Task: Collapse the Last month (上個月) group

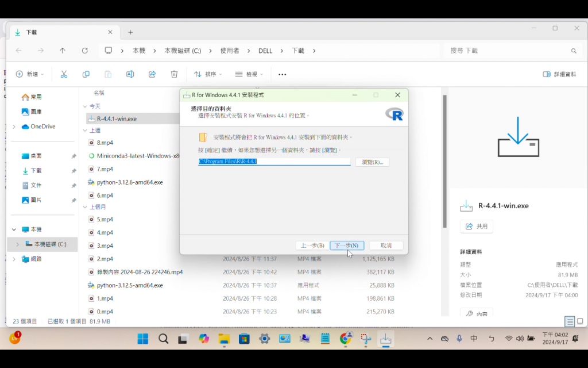Action: (x=85, y=207)
